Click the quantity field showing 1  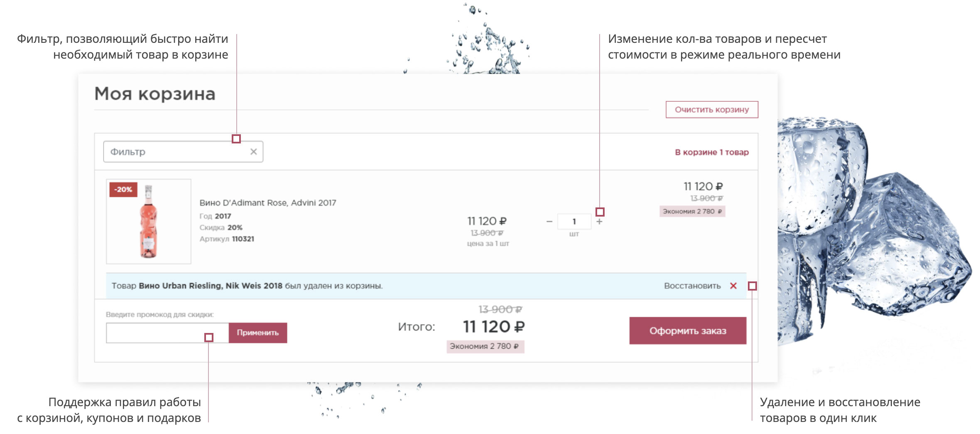(x=574, y=222)
